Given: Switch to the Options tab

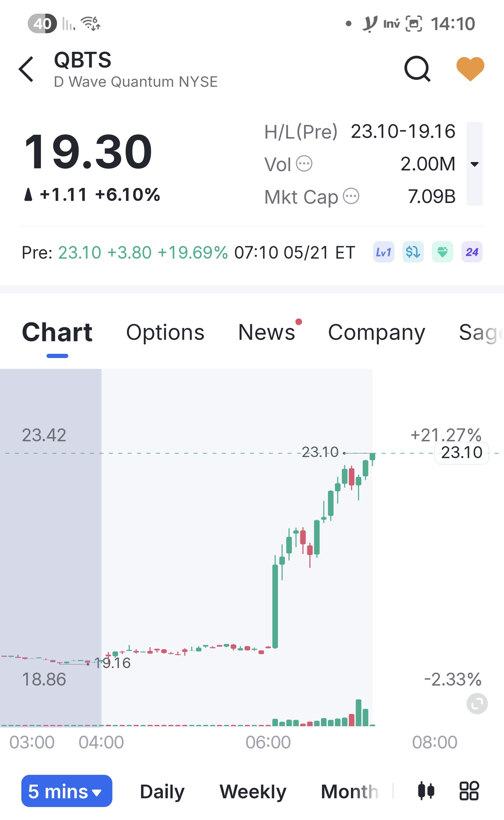Looking at the screenshot, I should pos(165,332).
